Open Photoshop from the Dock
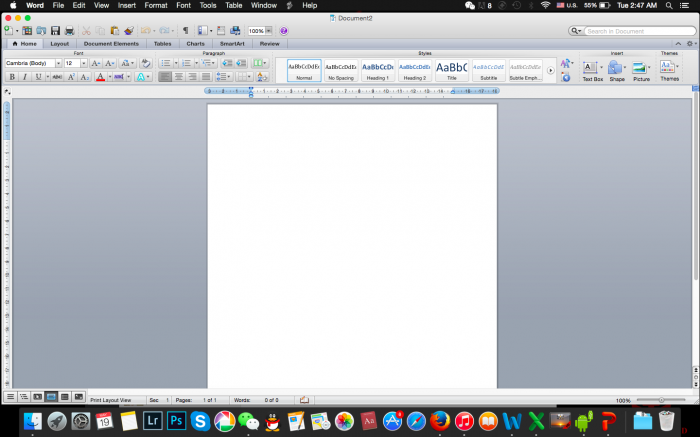This screenshot has height=437, width=700. pos(176,420)
